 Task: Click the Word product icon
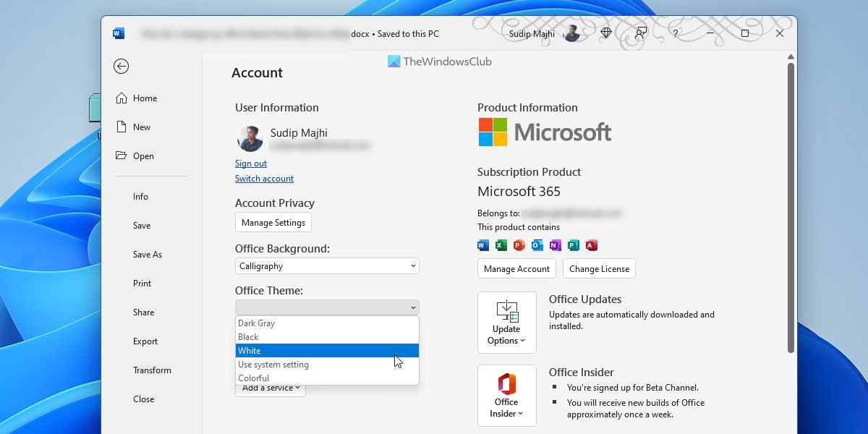[x=483, y=245]
